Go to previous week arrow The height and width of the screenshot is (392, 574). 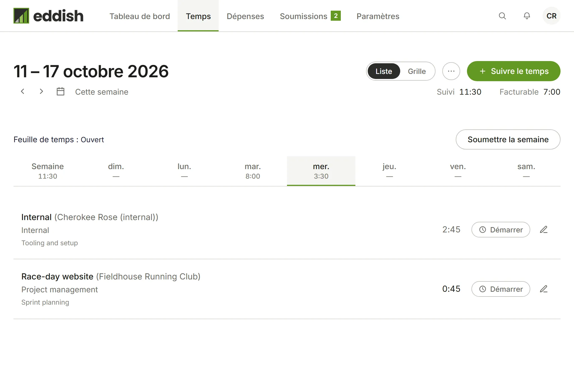point(23,91)
